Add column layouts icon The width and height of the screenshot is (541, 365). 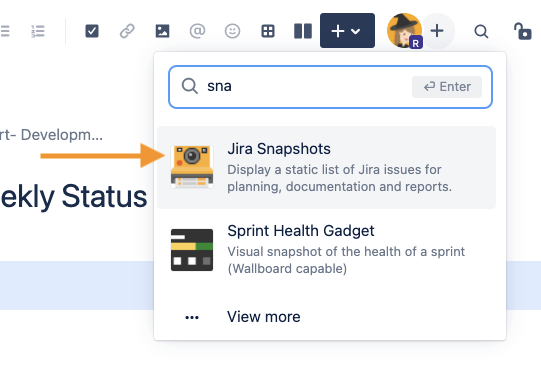(303, 31)
